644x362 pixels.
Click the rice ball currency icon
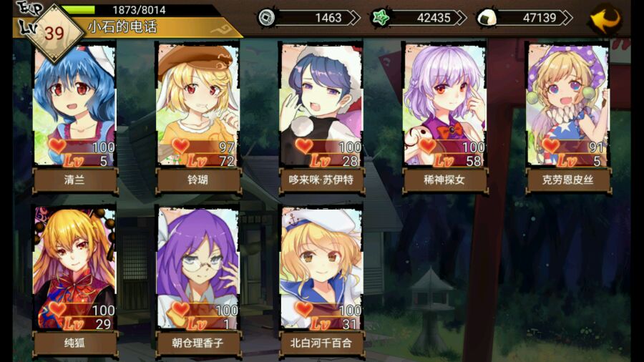(x=487, y=18)
